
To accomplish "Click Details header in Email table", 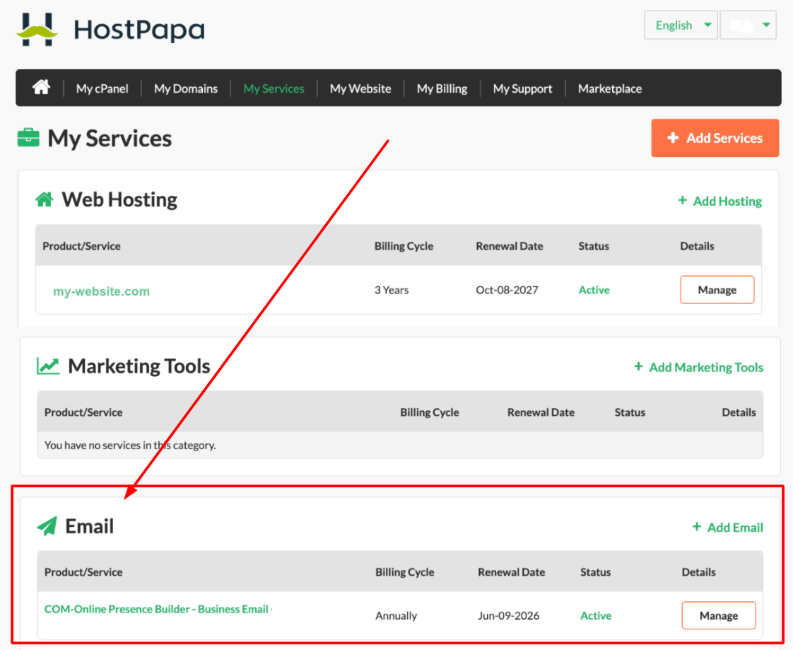I will pos(698,572).
